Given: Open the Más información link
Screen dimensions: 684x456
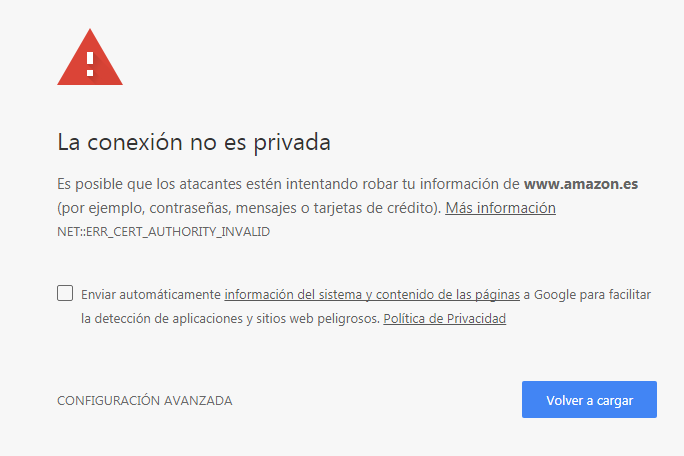Looking at the screenshot, I should click(500, 208).
